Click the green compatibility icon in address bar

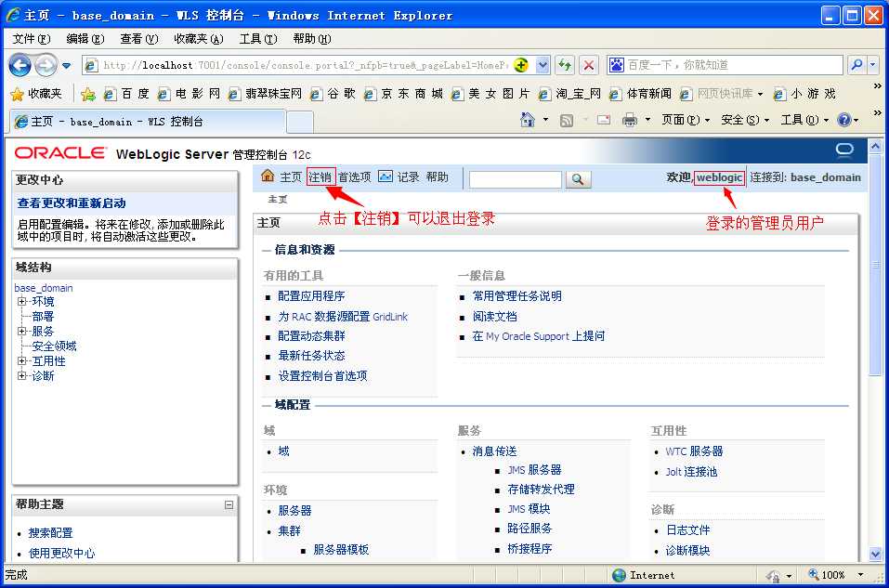[521, 65]
